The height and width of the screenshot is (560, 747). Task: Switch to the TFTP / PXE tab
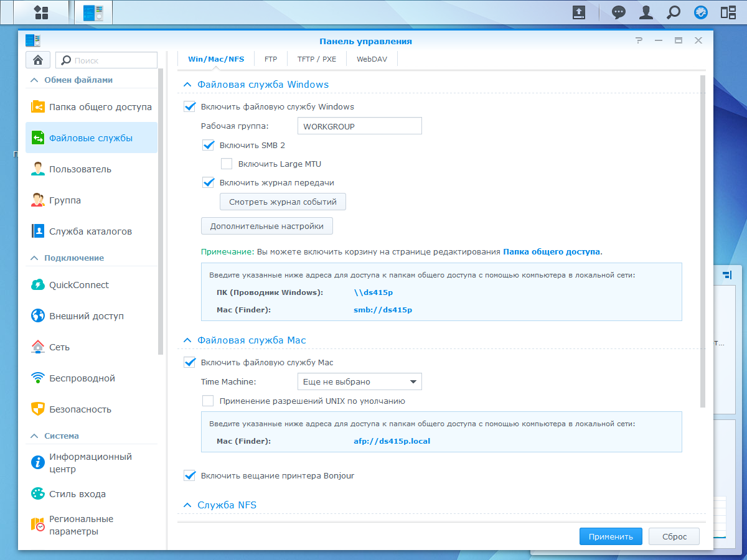pos(316,59)
